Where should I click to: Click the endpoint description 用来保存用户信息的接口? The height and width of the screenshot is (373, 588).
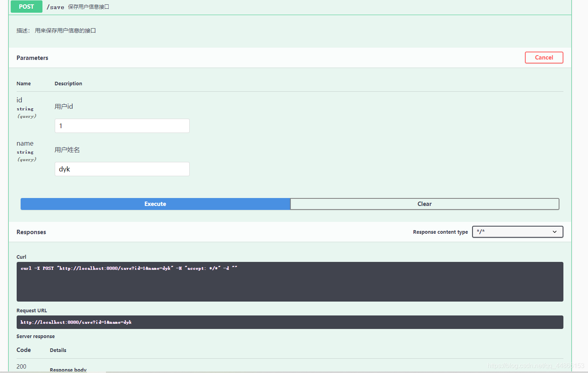pos(65,31)
